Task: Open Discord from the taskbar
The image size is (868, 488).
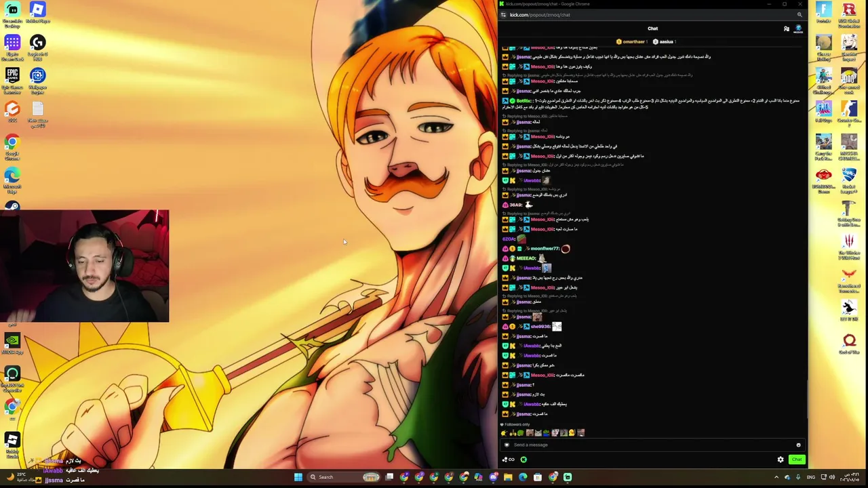Action: [493, 477]
